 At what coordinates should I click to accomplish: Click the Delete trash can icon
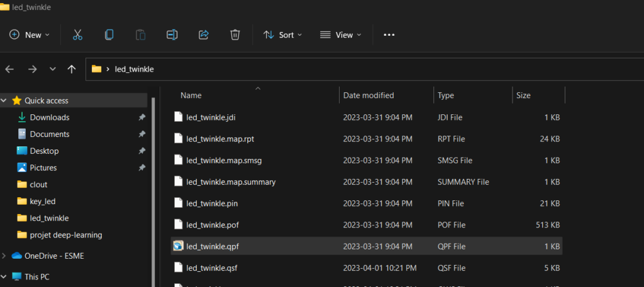tap(235, 35)
